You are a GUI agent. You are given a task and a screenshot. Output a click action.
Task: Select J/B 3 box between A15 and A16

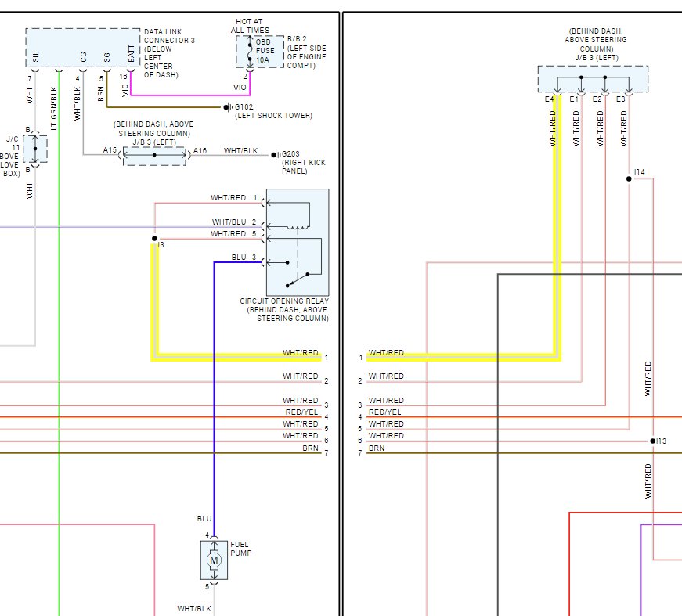(154, 156)
